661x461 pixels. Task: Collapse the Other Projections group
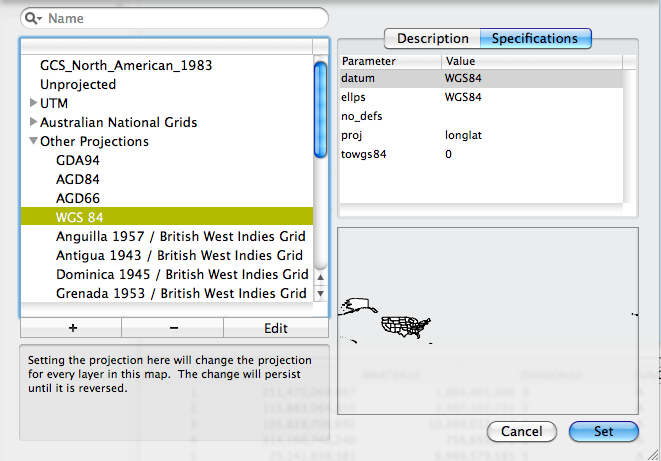pos(34,141)
